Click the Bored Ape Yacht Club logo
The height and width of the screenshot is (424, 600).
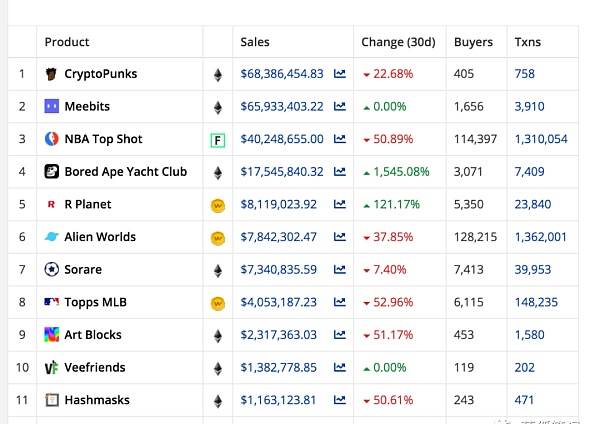pyautogui.click(x=51, y=171)
